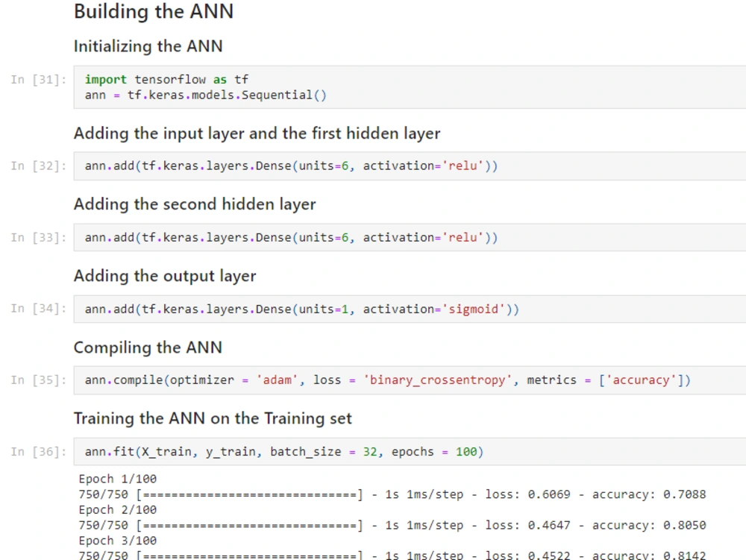Click inside the ann.fit code cell In [36]

click(x=410, y=452)
